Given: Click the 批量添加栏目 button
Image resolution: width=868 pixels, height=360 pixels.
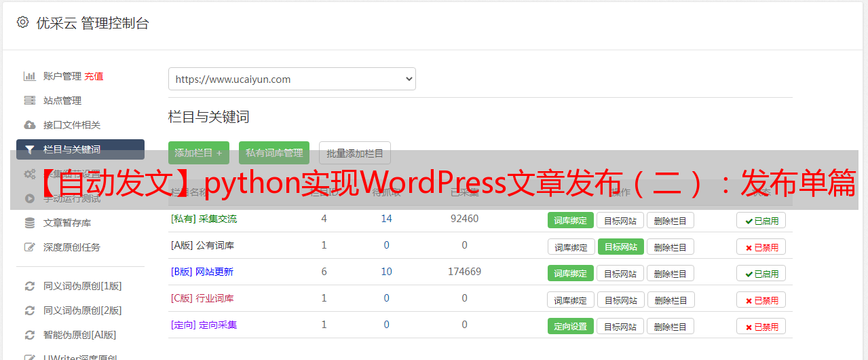Looking at the screenshot, I should (x=355, y=153).
